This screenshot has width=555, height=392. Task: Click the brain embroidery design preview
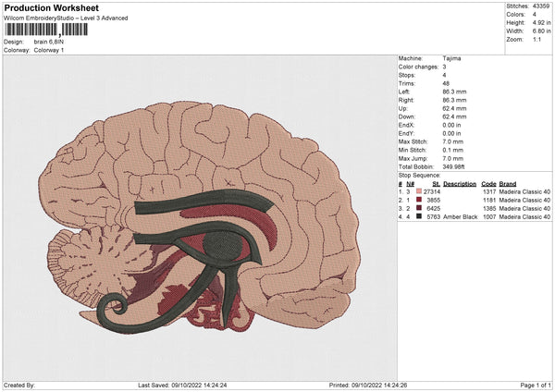[x=199, y=217]
